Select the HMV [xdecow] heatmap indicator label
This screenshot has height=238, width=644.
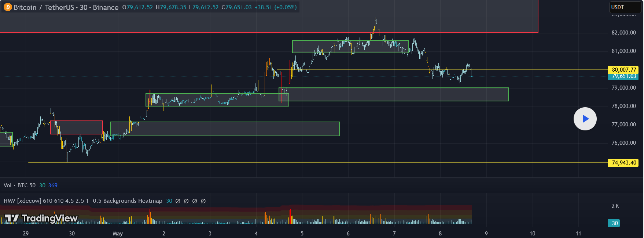tap(83, 201)
